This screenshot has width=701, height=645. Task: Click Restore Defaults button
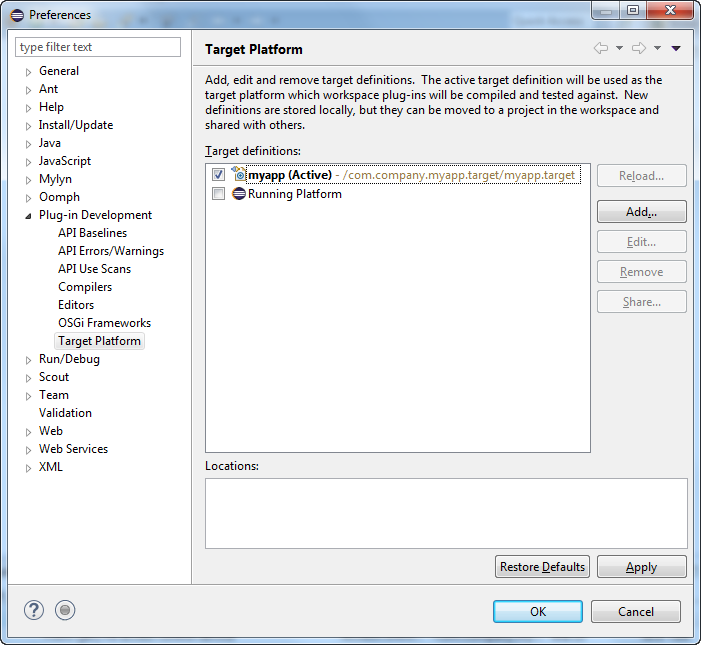pos(542,567)
